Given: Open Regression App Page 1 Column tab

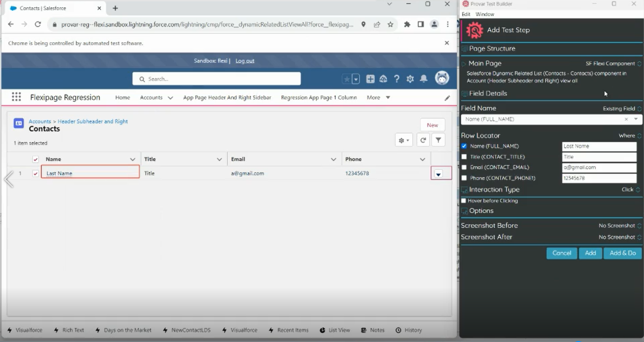Looking at the screenshot, I should coord(319,98).
